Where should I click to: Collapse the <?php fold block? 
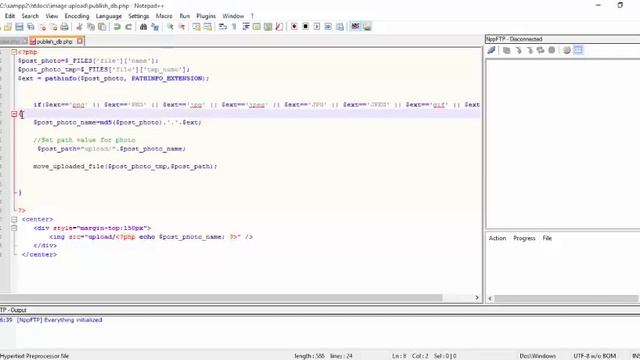coord(14,52)
